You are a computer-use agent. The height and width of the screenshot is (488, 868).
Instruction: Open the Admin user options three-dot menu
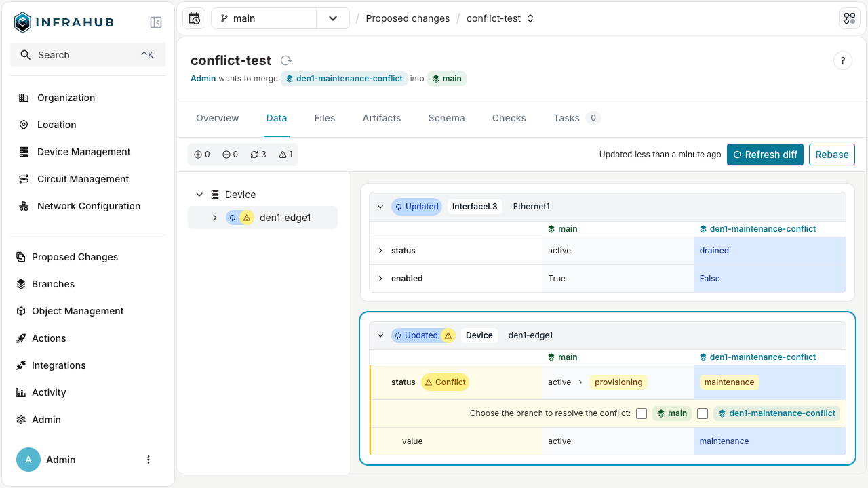(x=149, y=460)
